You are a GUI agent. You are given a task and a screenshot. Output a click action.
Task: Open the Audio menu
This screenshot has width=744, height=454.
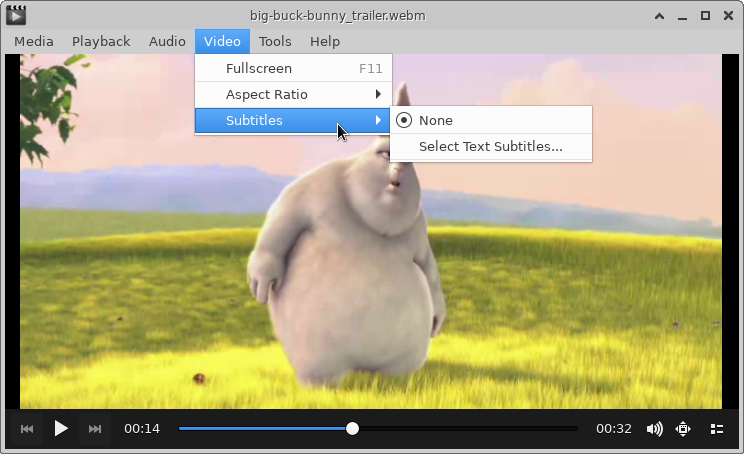167,41
